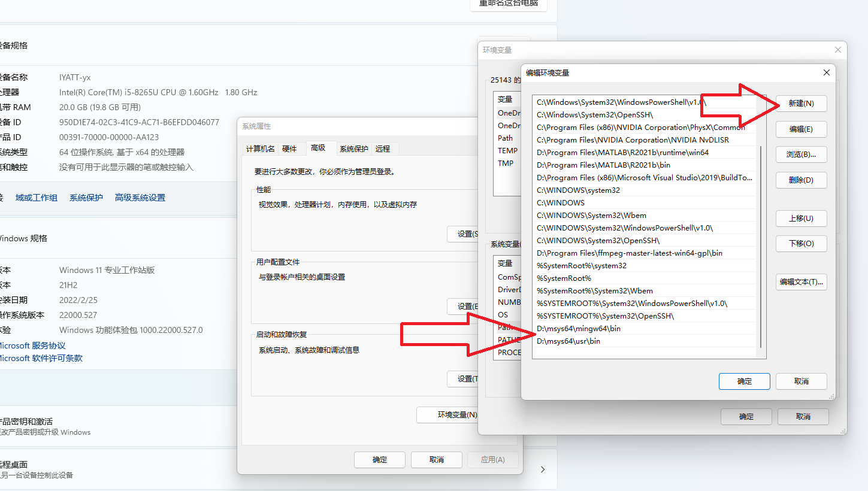Switch to the 计算机名 tab
Viewport: 868px width, 491px height.
pyautogui.click(x=261, y=149)
